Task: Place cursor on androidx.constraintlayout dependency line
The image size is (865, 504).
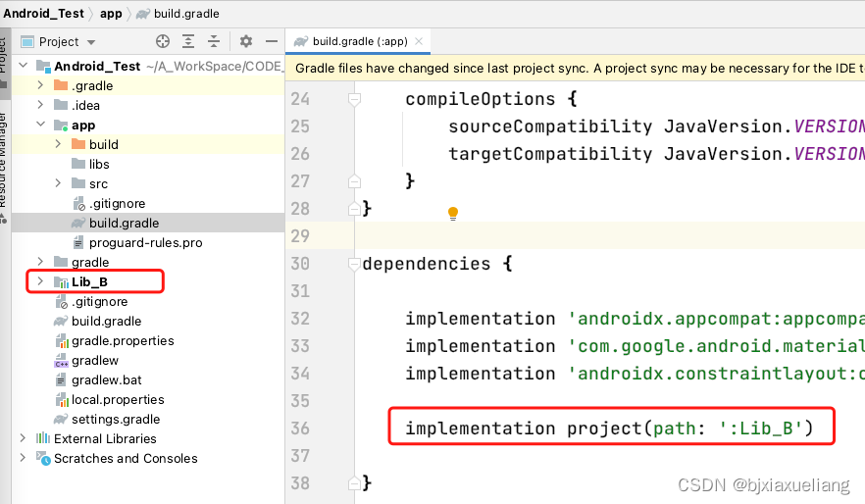Action: click(x=635, y=374)
